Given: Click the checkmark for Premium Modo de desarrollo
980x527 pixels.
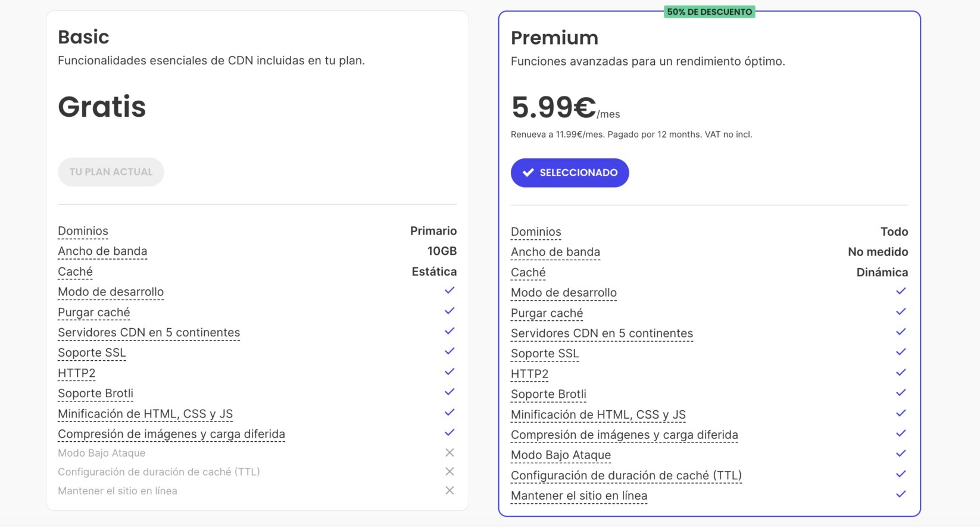Looking at the screenshot, I should point(901,291).
